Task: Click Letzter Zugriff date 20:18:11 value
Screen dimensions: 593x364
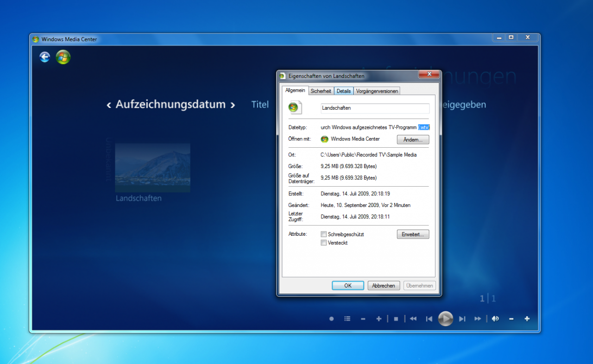Action: (355, 216)
